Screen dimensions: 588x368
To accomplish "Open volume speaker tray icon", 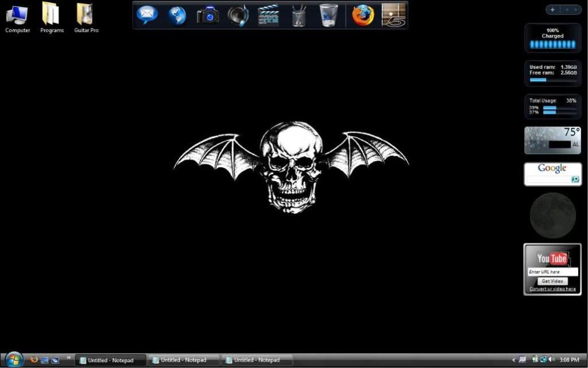I will 551,360.
